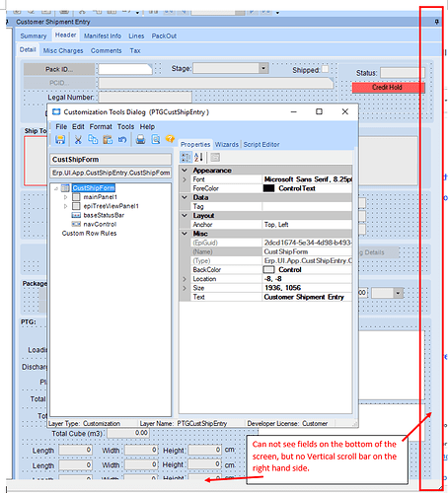Viewport: 448px width, 493px height.
Task: Collapse the Appearance property category
Action: pyautogui.click(x=185, y=171)
